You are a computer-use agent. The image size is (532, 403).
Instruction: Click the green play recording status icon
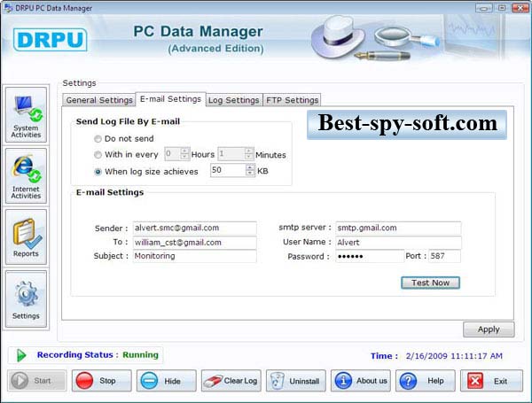tap(21, 355)
